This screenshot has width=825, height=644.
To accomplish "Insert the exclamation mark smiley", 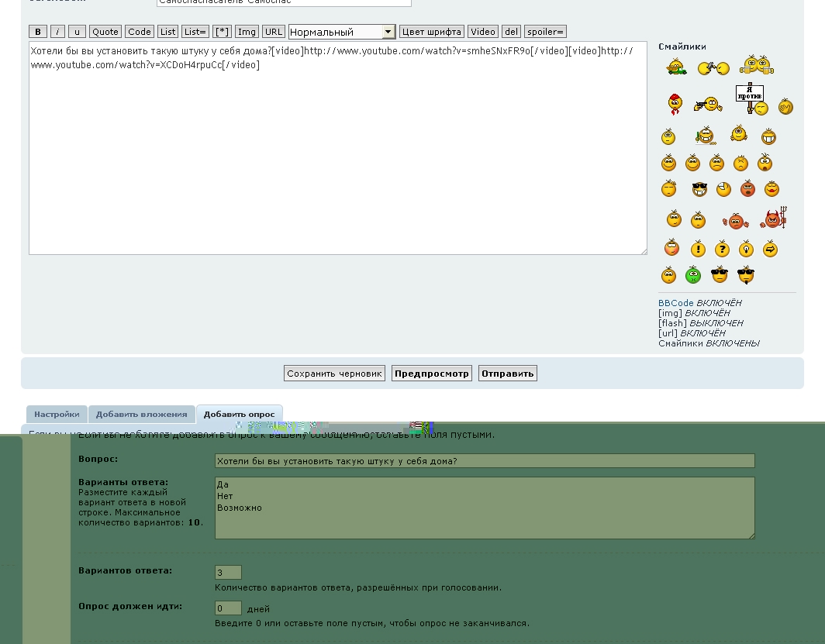I will tap(698, 249).
